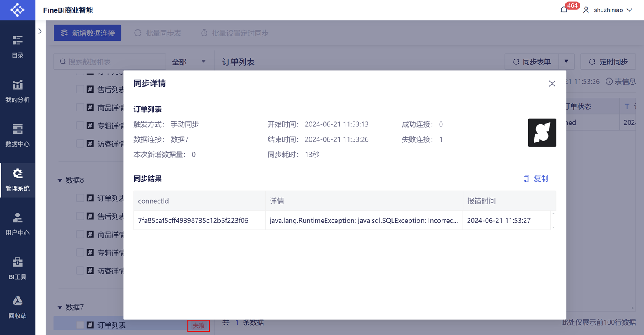Click the 失败 status on 订单列表

(x=199, y=325)
